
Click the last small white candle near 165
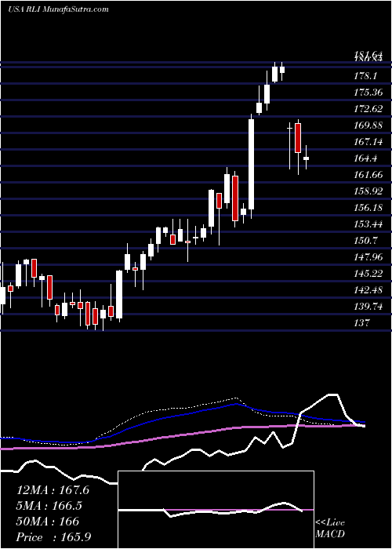tap(306, 158)
